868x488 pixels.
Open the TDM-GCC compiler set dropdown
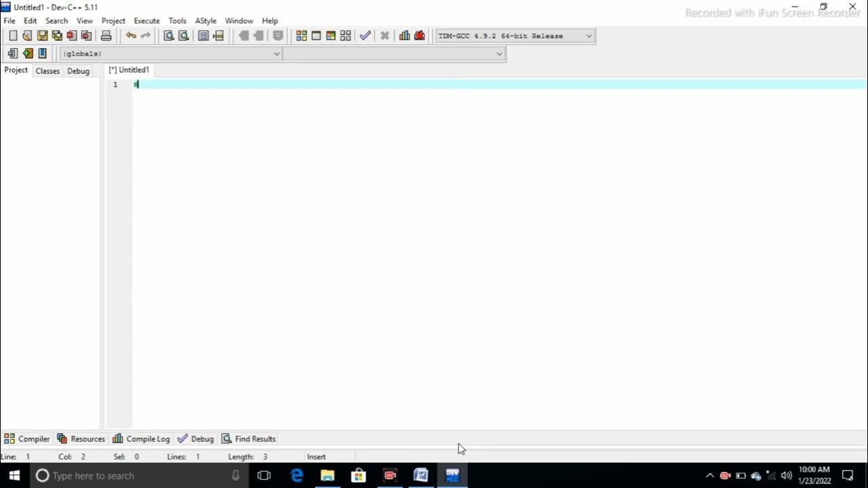515,36
